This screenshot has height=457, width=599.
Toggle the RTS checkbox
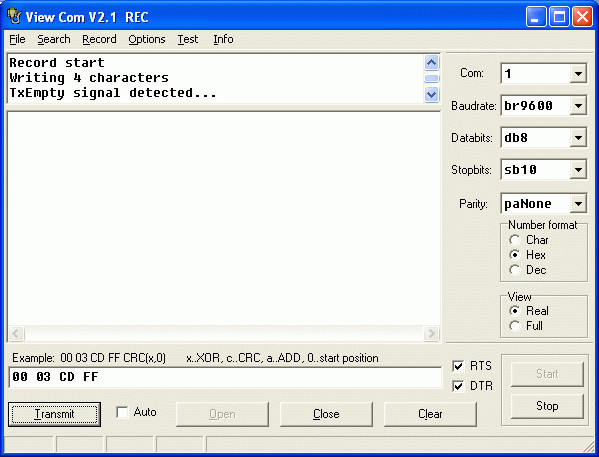(458, 366)
